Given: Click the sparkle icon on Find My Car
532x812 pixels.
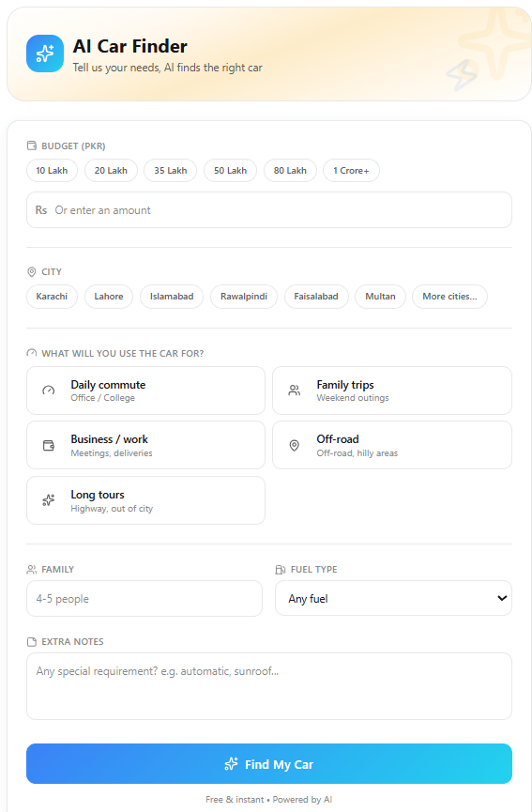Looking at the screenshot, I should [232, 764].
